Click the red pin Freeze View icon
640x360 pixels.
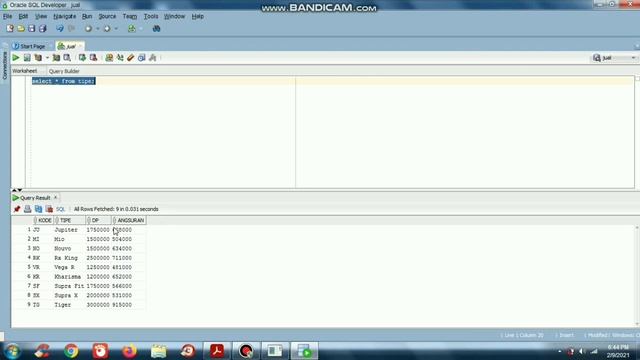pyautogui.click(x=17, y=209)
